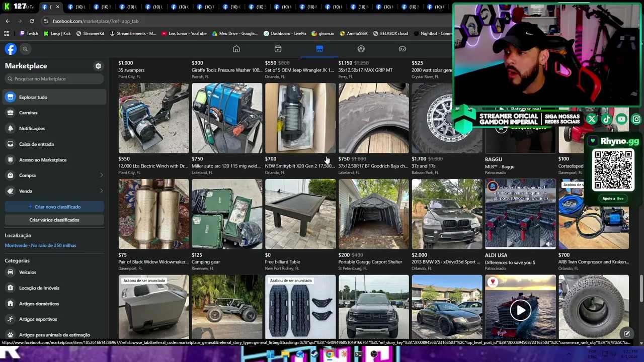Click the Pesquisar no Marketplace search field
The height and width of the screenshot is (362, 644).
[x=54, y=79]
